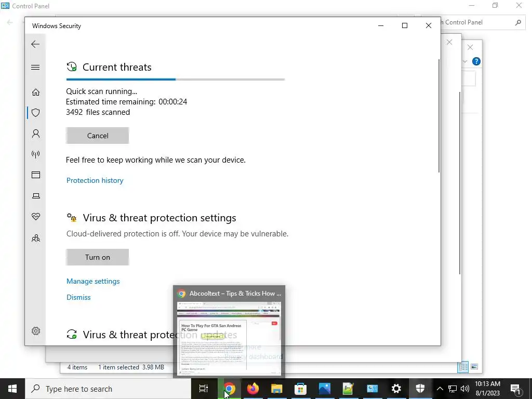The image size is (532, 399).
Task: Close the background dialog behind Windows Security
Action: pos(449,42)
